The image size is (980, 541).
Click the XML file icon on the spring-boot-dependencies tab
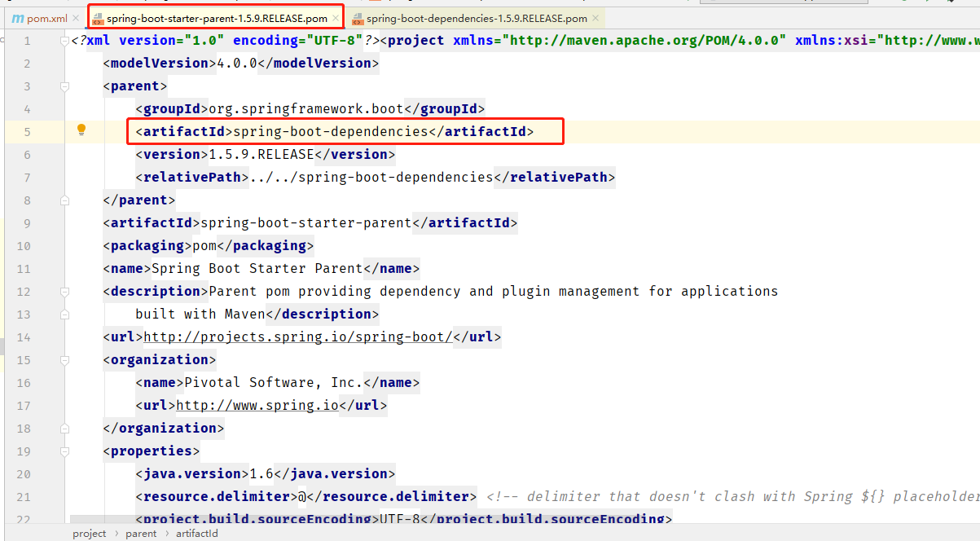click(358, 18)
